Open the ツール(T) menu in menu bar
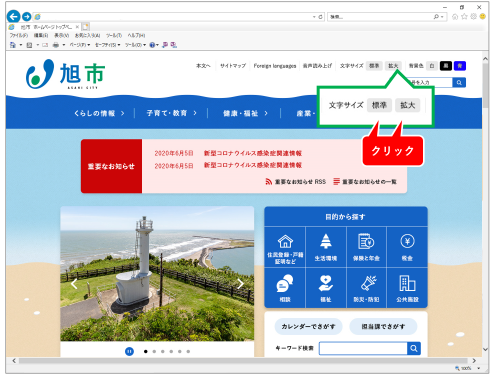The width and height of the screenshot is (500, 375). click(x=114, y=35)
